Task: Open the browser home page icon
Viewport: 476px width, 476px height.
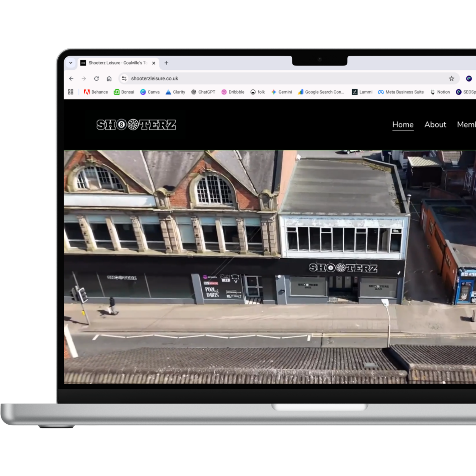Action: tap(109, 78)
